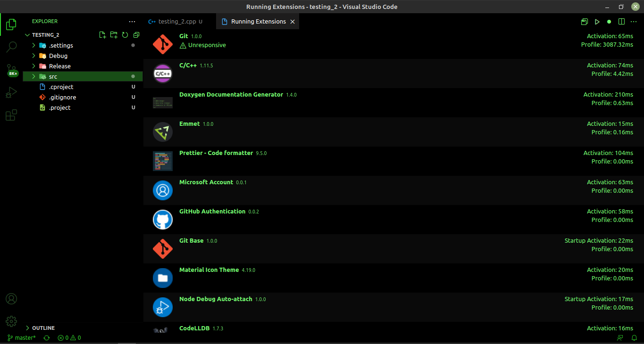This screenshot has height=344, width=644.
Task: Open the editor More Actions menu
Action: [634, 22]
